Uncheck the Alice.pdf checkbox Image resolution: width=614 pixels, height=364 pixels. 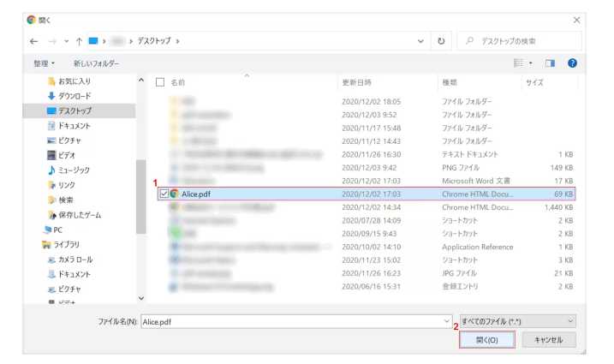point(163,194)
